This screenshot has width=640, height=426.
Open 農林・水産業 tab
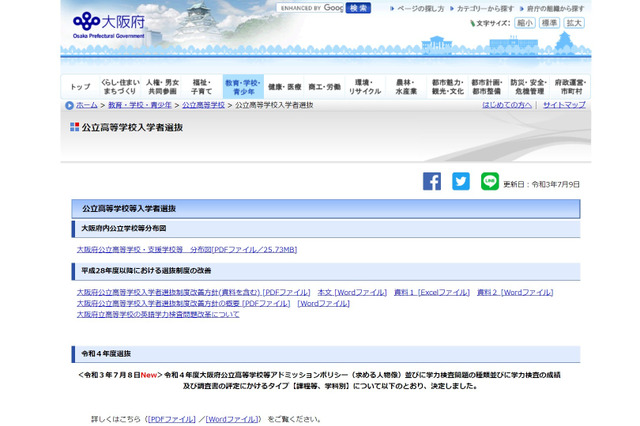[x=406, y=87]
